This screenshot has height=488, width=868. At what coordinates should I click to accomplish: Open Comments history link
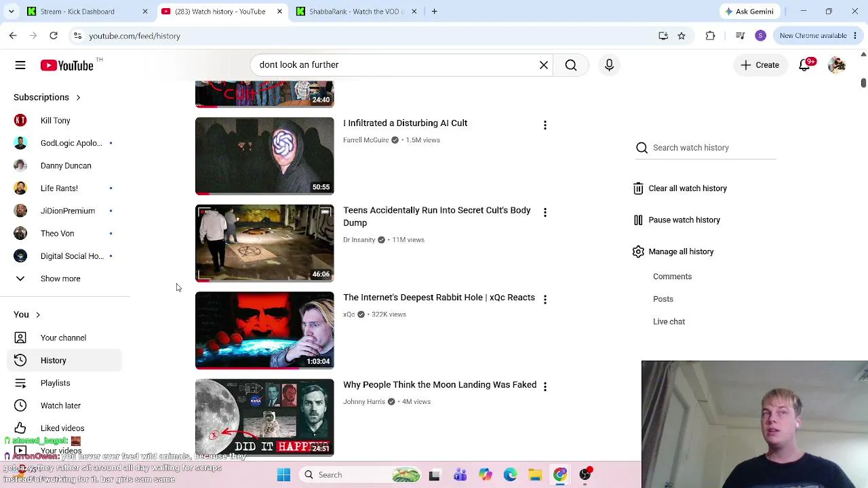coord(672,277)
